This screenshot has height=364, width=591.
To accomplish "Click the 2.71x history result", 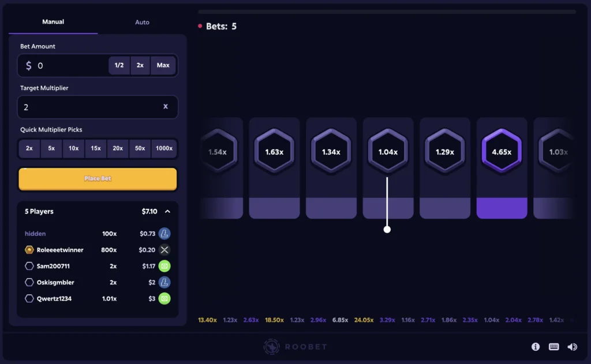I will pyautogui.click(x=428, y=320).
